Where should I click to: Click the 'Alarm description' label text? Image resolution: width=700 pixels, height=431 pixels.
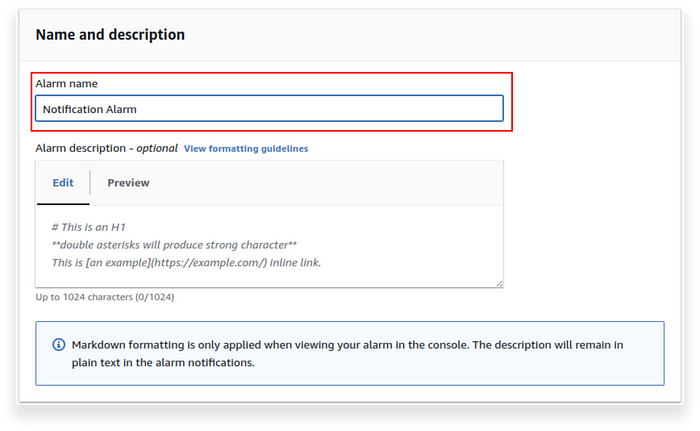click(80, 148)
